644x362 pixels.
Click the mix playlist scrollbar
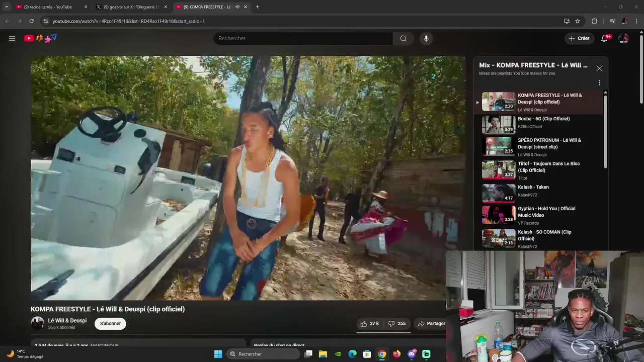(605, 131)
